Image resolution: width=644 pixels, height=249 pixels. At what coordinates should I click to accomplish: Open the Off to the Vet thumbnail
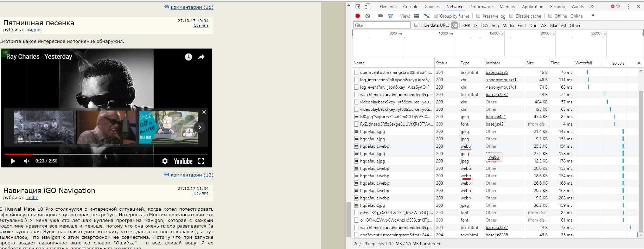[168, 127]
